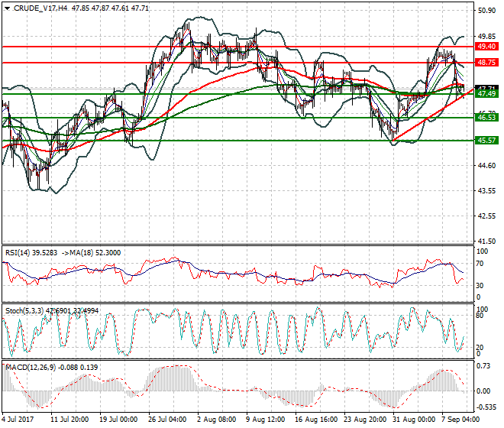Click the RSI scale value 70

pyautogui.click(x=480, y=264)
